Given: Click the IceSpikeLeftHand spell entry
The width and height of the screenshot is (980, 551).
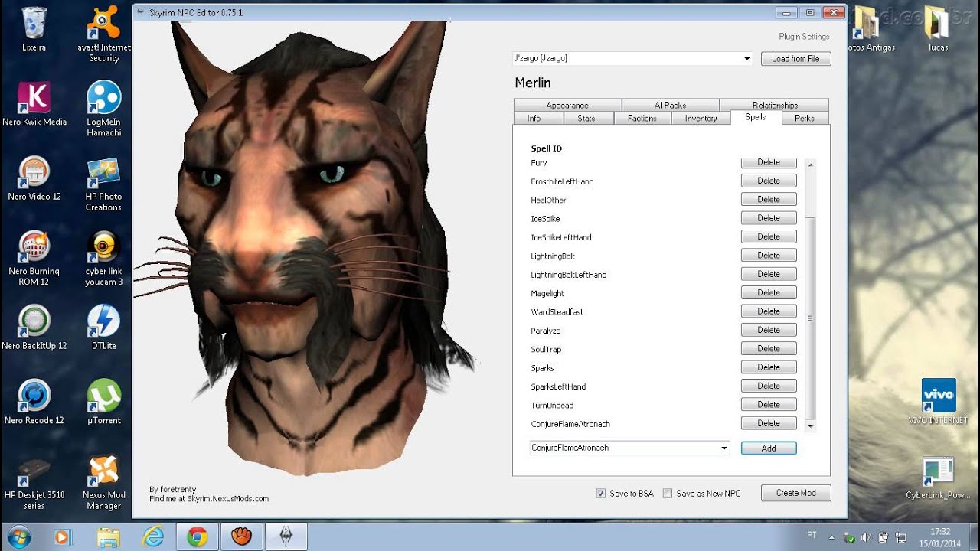Looking at the screenshot, I should tap(561, 237).
